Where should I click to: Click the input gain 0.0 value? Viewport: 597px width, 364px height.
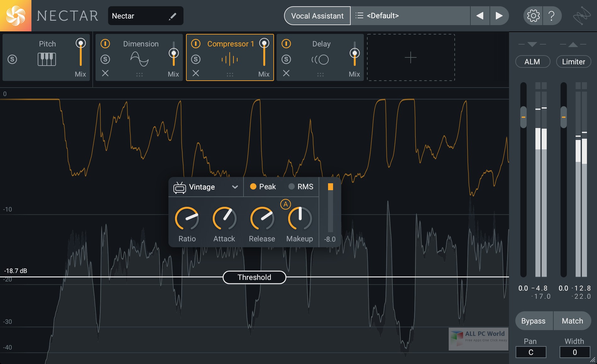pos(523,288)
